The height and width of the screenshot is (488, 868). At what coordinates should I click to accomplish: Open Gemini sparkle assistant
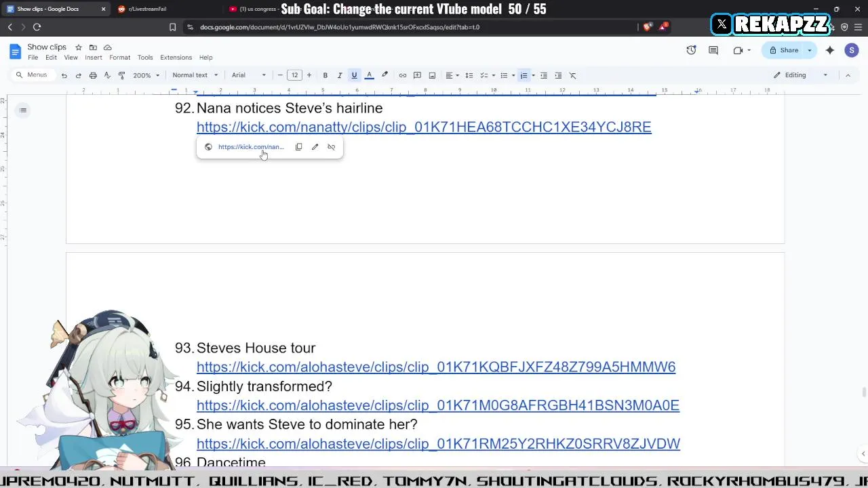(830, 50)
